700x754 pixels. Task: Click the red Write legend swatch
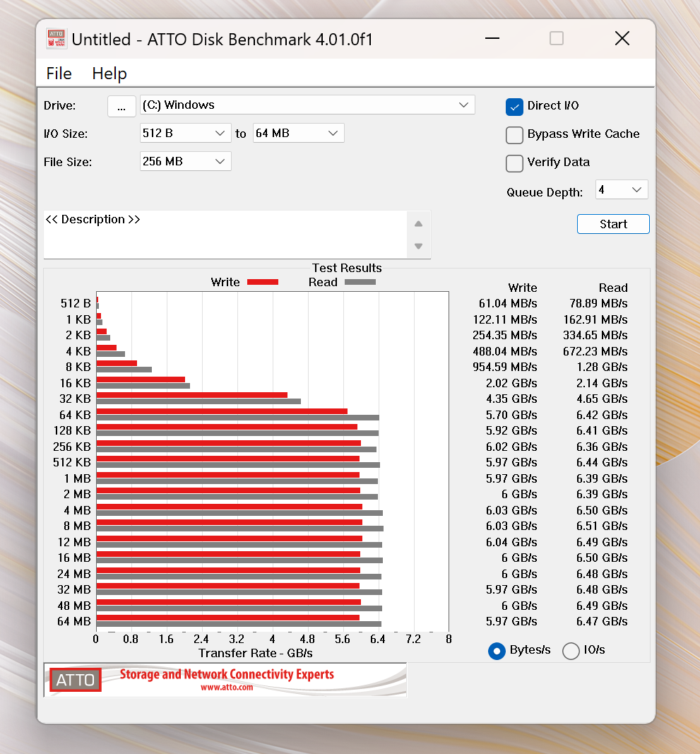pos(263,282)
